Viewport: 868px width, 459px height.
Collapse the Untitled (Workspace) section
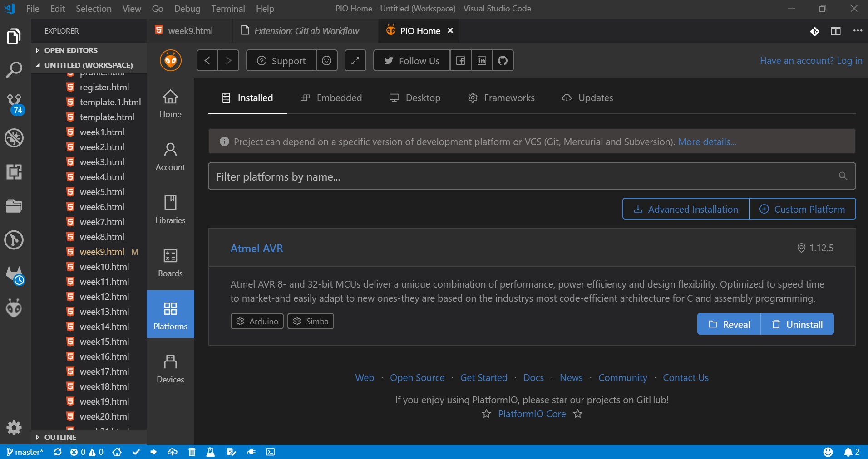click(x=89, y=65)
